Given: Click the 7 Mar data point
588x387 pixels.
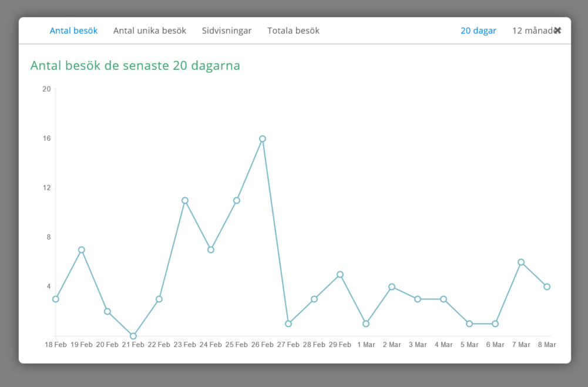Looking at the screenshot, I should 521,262.
